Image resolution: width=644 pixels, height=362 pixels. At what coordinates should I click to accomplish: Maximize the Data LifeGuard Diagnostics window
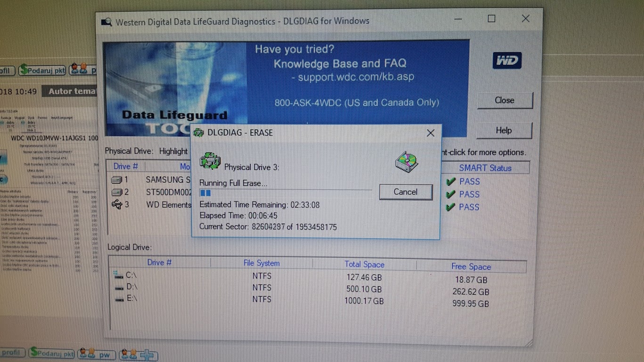[491, 19]
